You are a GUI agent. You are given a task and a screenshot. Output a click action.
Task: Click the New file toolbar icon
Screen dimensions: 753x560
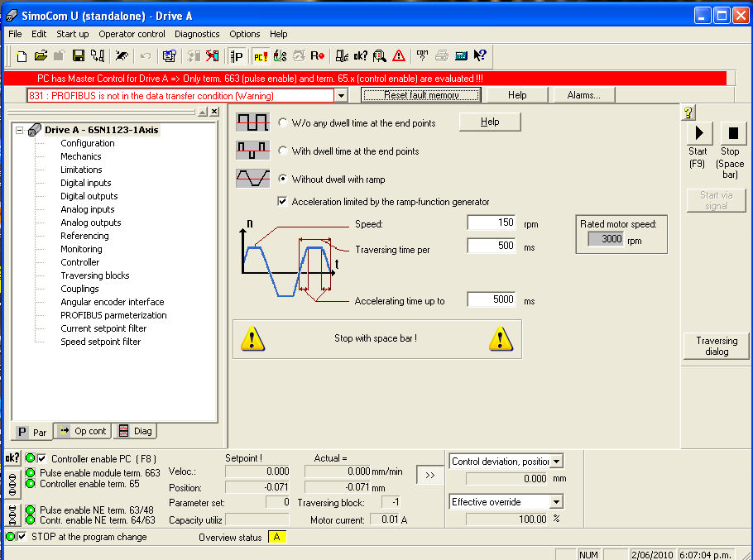click(x=22, y=56)
